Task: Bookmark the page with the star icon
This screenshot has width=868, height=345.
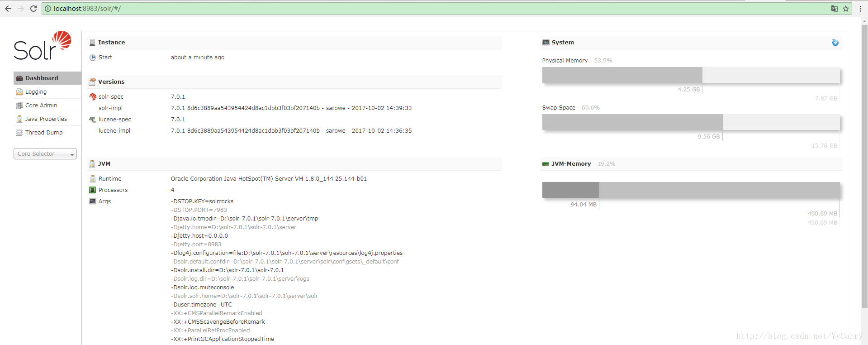Action: pyautogui.click(x=845, y=9)
